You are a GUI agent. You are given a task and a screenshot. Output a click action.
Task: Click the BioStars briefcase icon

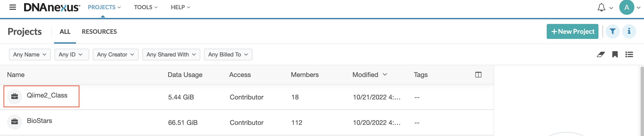(x=15, y=122)
